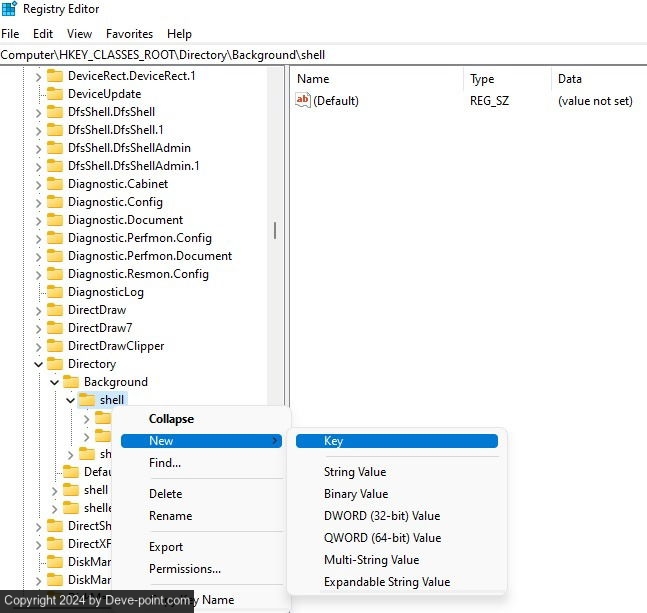
Task: Expand the Diagnostic.Config node arrow
Action: click(39, 202)
